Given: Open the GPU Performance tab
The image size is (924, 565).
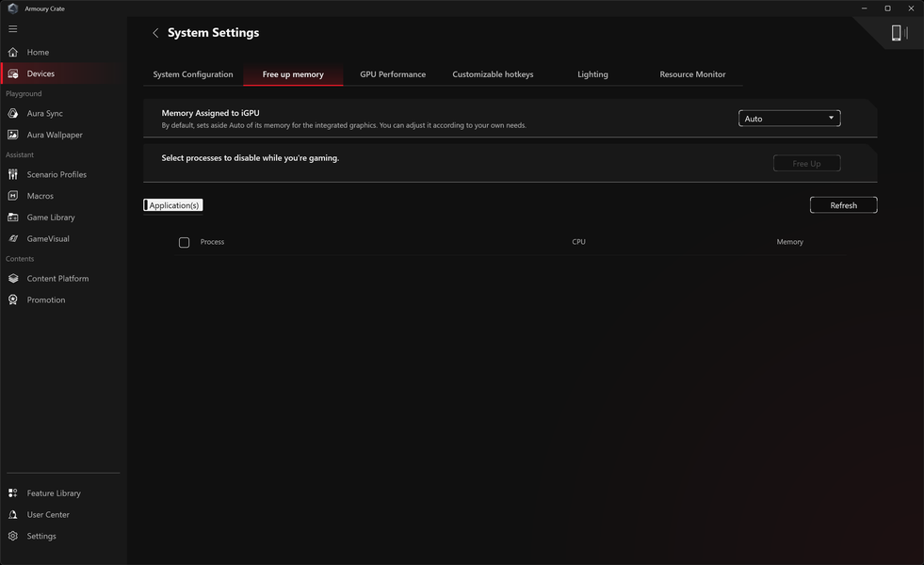Looking at the screenshot, I should 393,74.
